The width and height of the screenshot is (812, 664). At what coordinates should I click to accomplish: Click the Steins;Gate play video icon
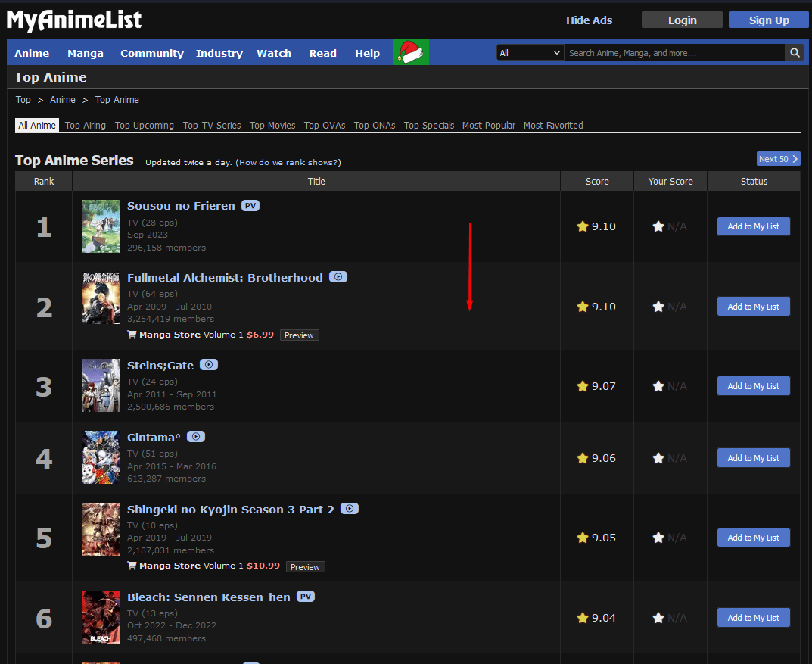(x=209, y=365)
